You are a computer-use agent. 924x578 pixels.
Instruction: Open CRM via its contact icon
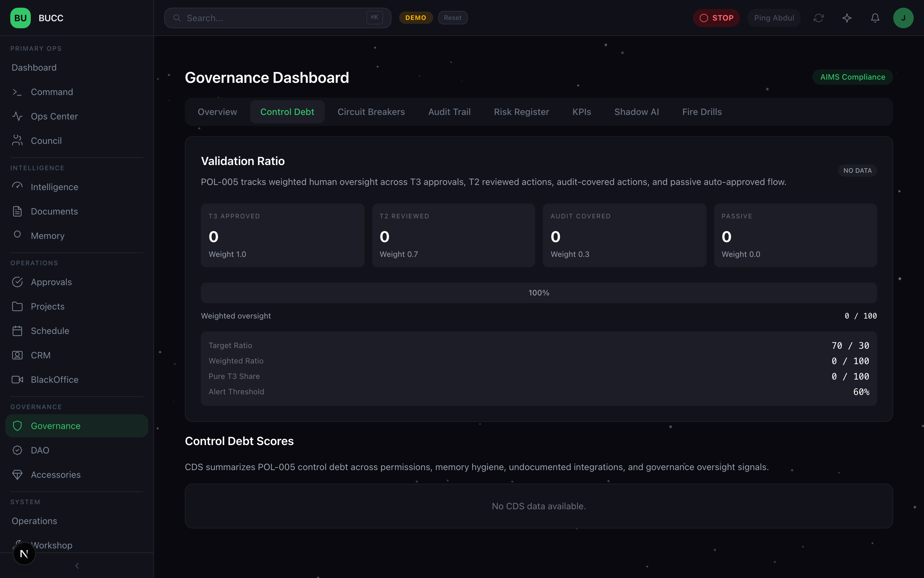(17, 355)
